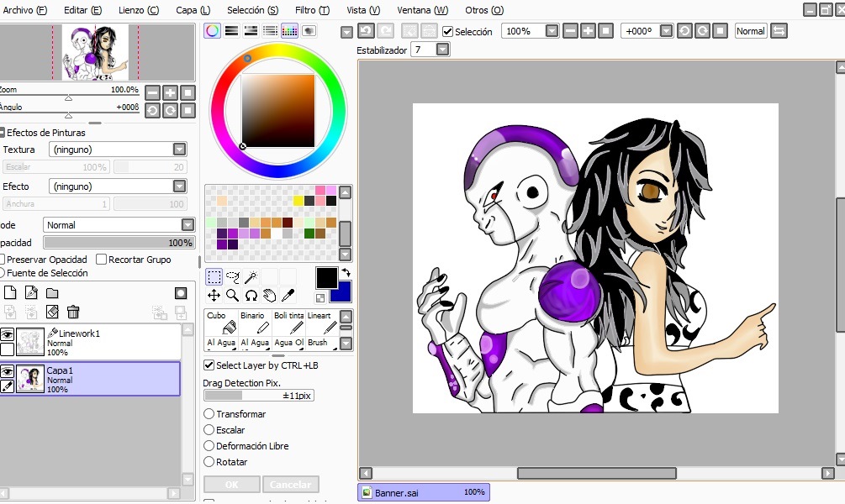The height and width of the screenshot is (504, 845).
Task: Choose the Escalar radio option
Action: click(209, 430)
